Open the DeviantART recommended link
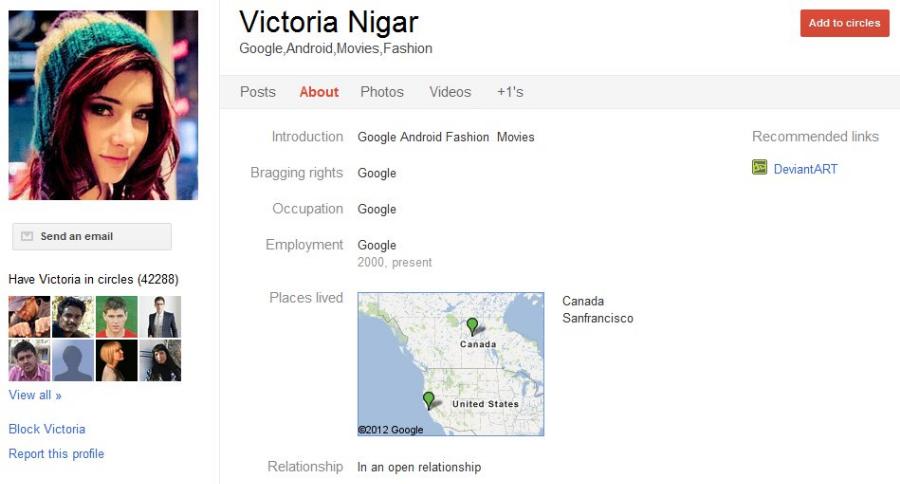The width and height of the screenshot is (900, 484). point(805,169)
